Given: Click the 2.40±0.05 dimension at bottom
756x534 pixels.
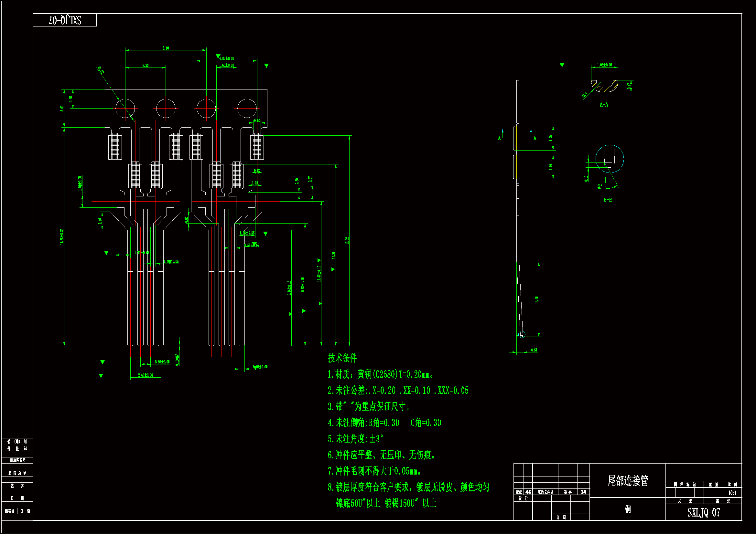Looking at the screenshot, I should point(145,375).
